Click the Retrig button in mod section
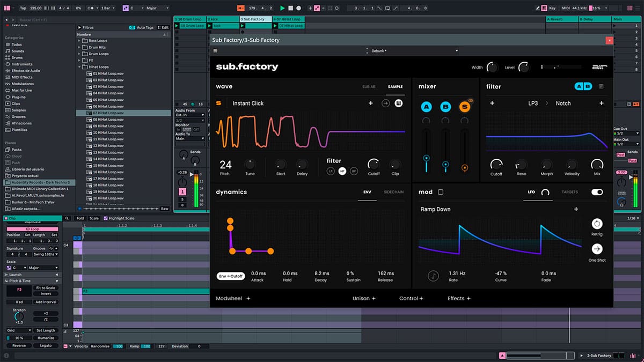The image size is (644, 362). pos(597,224)
